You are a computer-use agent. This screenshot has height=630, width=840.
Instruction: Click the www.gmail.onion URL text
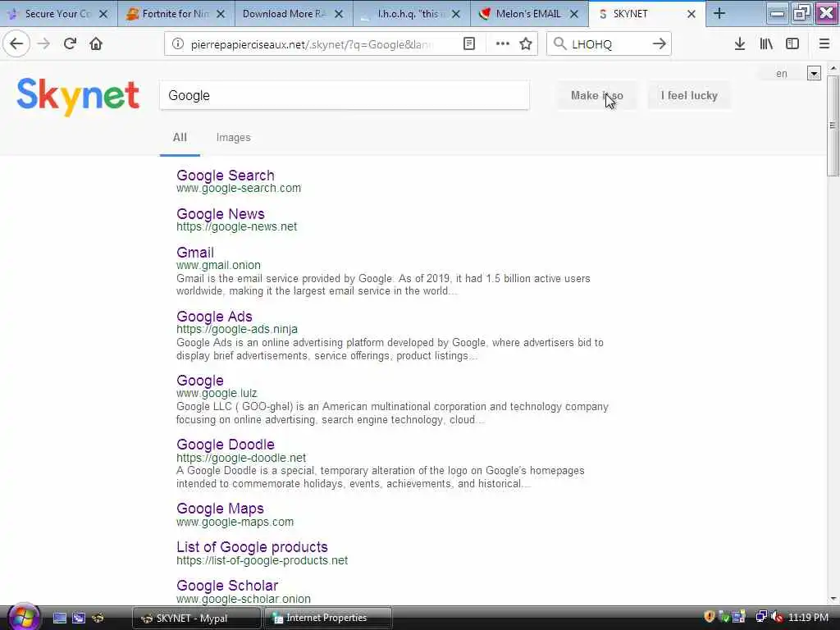click(x=218, y=265)
